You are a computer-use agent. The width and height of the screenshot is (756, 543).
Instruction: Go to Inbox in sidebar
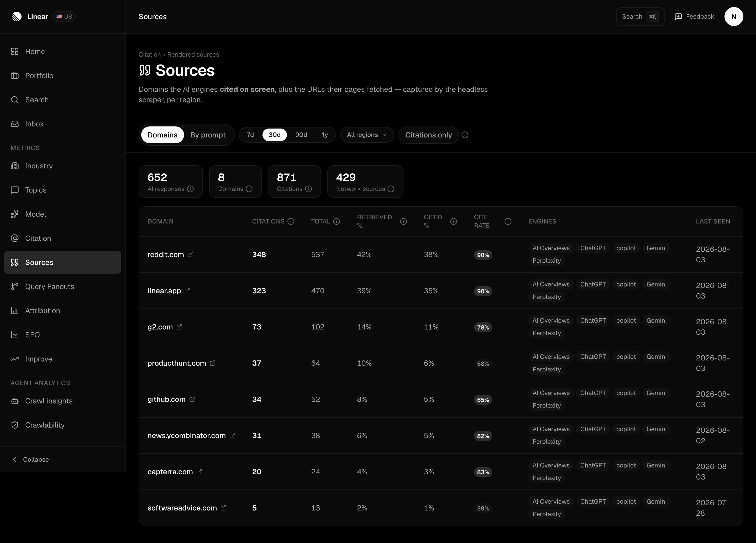pos(63,124)
